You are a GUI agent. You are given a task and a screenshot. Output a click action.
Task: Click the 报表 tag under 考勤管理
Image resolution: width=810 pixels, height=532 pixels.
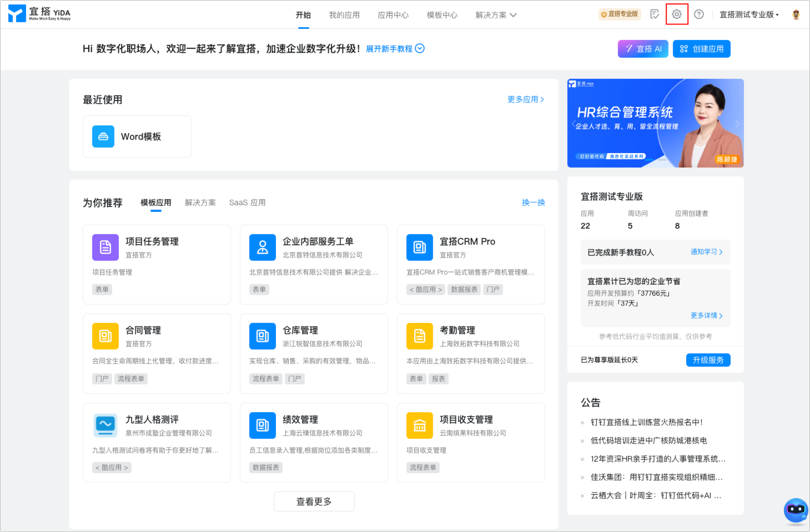pos(439,379)
